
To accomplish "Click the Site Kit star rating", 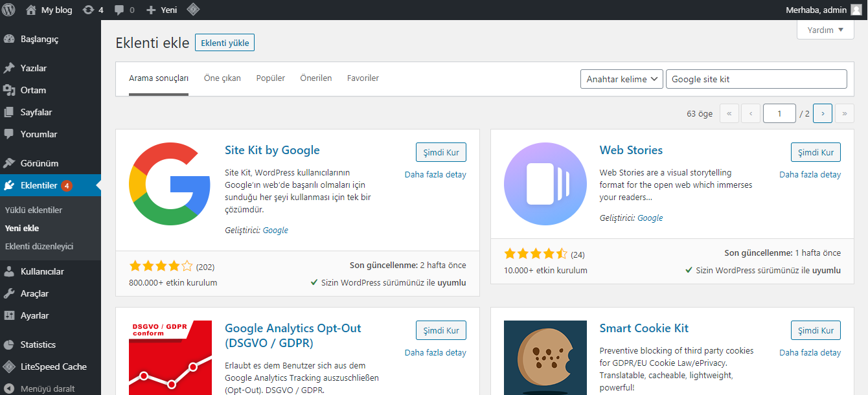I will [x=161, y=266].
